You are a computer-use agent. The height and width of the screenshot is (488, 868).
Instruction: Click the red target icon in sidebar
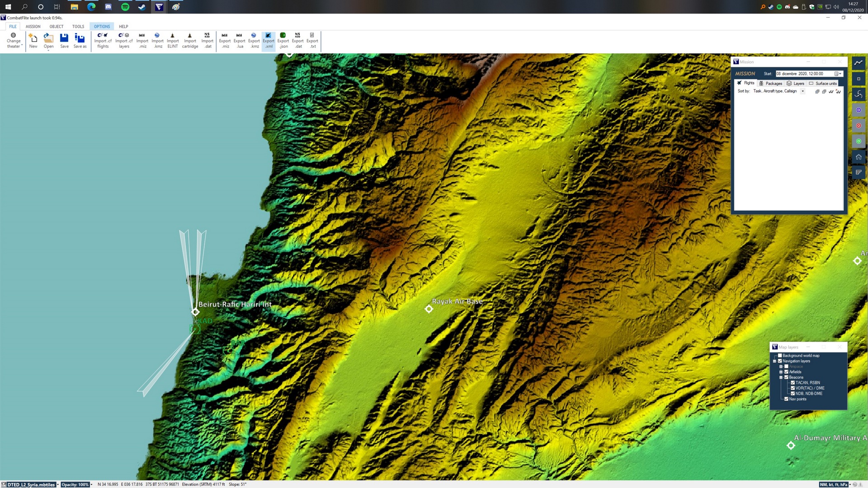(859, 126)
